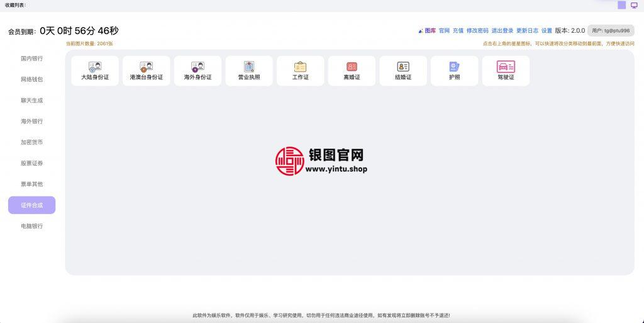Go to the 加密货币 sidebar section
644x323 pixels.
click(x=31, y=142)
